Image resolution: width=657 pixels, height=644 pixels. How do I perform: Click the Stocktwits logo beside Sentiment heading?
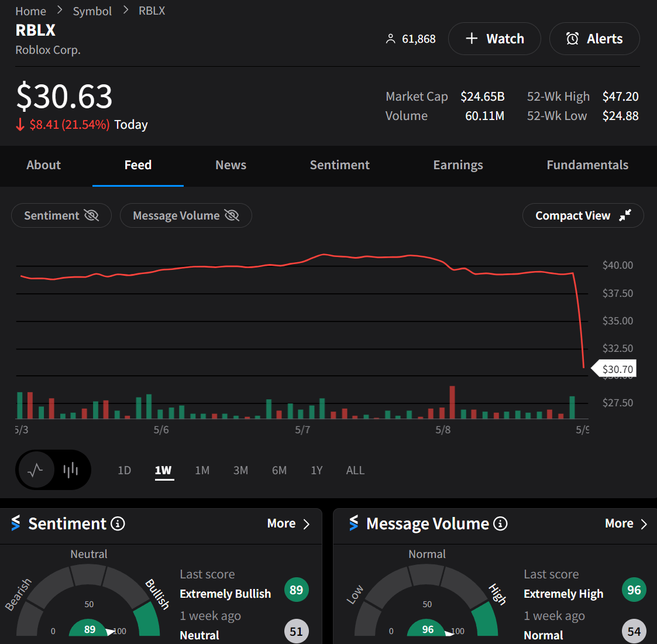click(x=16, y=523)
